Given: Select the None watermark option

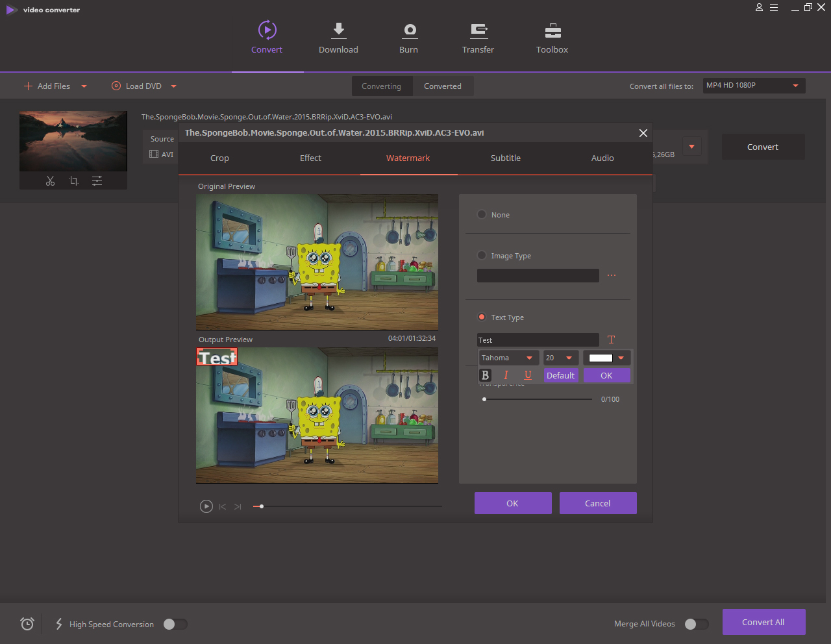Looking at the screenshot, I should click(x=482, y=214).
